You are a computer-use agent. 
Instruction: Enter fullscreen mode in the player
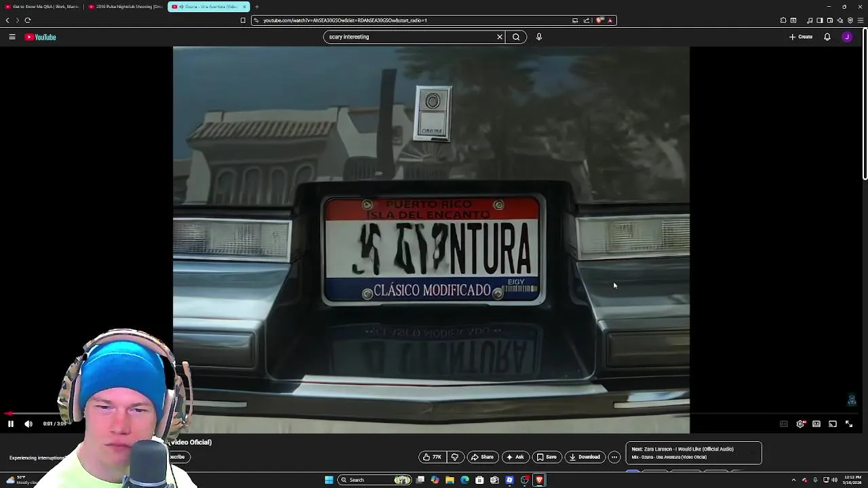click(849, 424)
